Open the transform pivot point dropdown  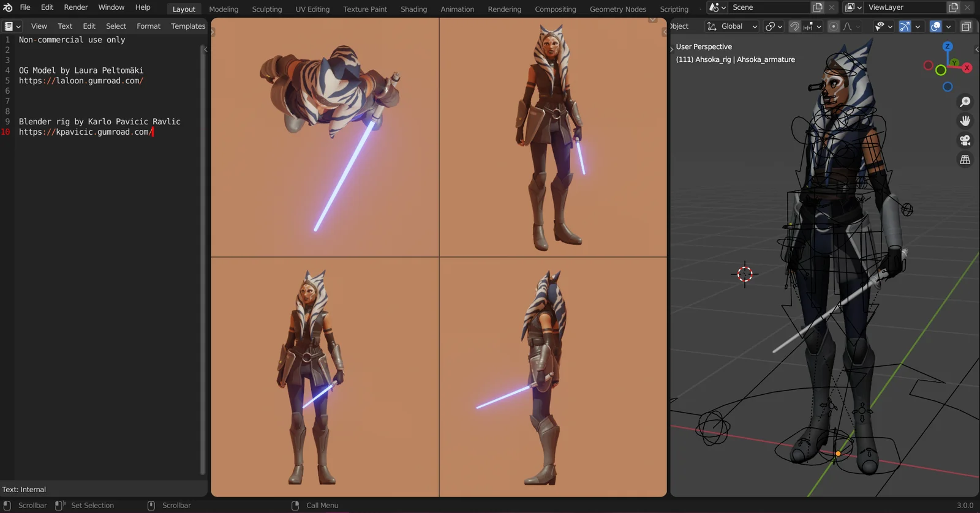[774, 26]
